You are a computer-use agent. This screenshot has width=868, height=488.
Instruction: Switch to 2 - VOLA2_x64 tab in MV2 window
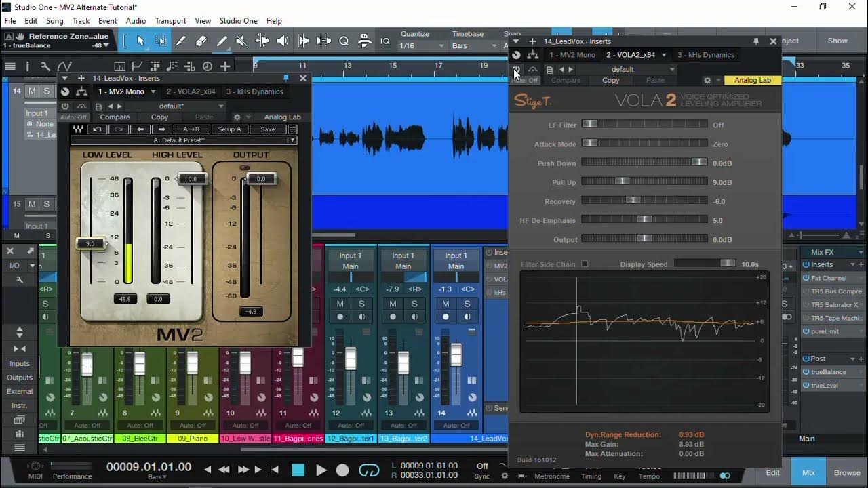pyautogui.click(x=191, y=92)
